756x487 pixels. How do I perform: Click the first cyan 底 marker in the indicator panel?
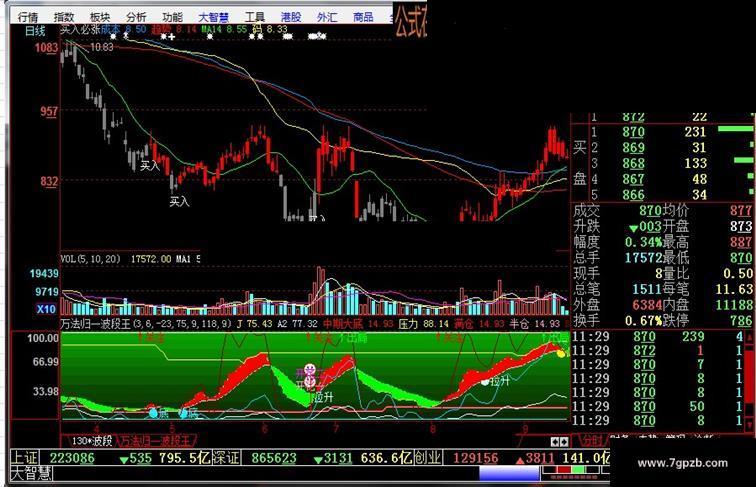coord(153,413)
